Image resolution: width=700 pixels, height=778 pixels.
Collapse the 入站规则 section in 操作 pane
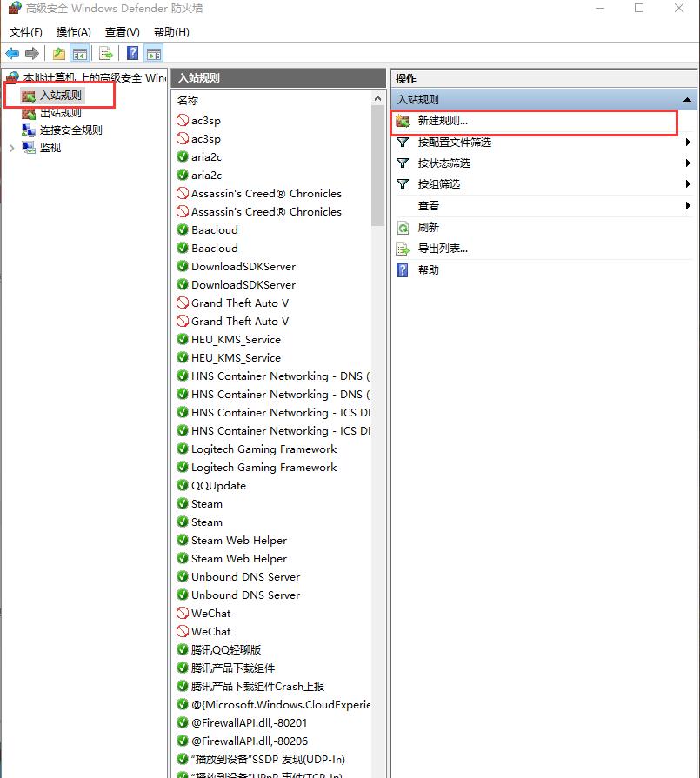(687, 100)
